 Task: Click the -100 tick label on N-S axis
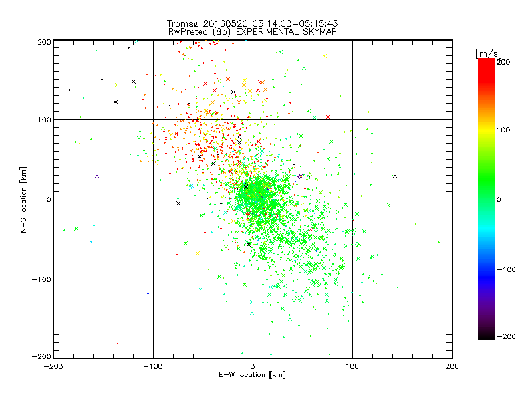41,279
